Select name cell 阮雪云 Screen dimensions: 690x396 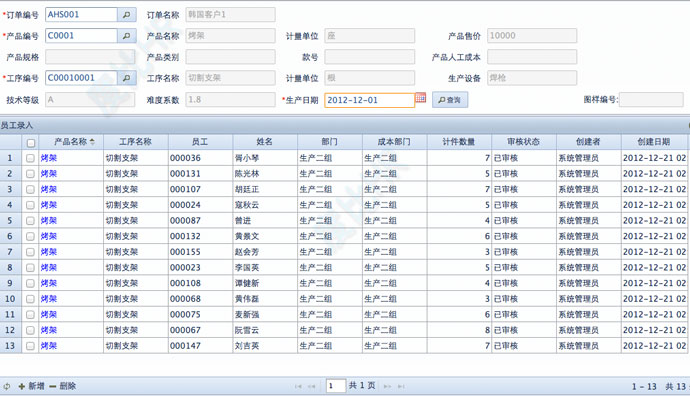point(265,330)
